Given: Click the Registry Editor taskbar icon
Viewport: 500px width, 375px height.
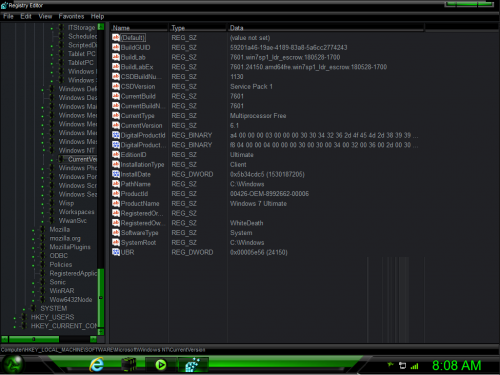Looking at the screenshot, I should (192, 365).
